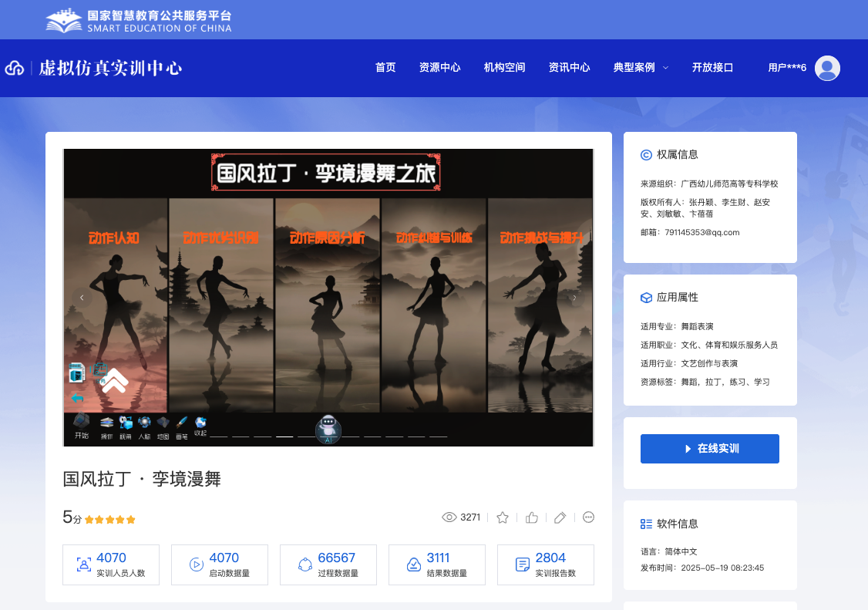Click the 画笔 brush tool icon
Screen dimensions: 868x610
182,423
